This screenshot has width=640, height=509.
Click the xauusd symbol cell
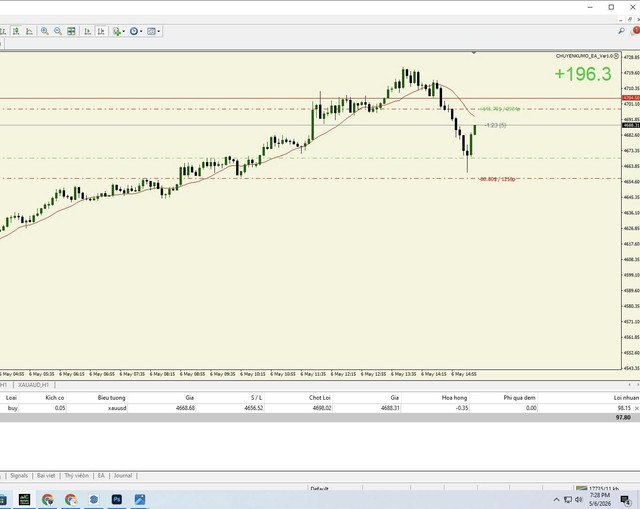pos(117,408)
